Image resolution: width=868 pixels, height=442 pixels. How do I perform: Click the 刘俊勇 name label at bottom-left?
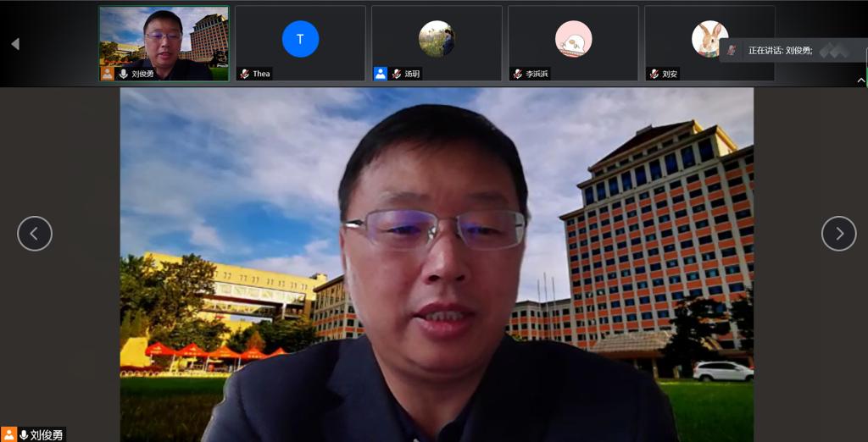[47, 434]
